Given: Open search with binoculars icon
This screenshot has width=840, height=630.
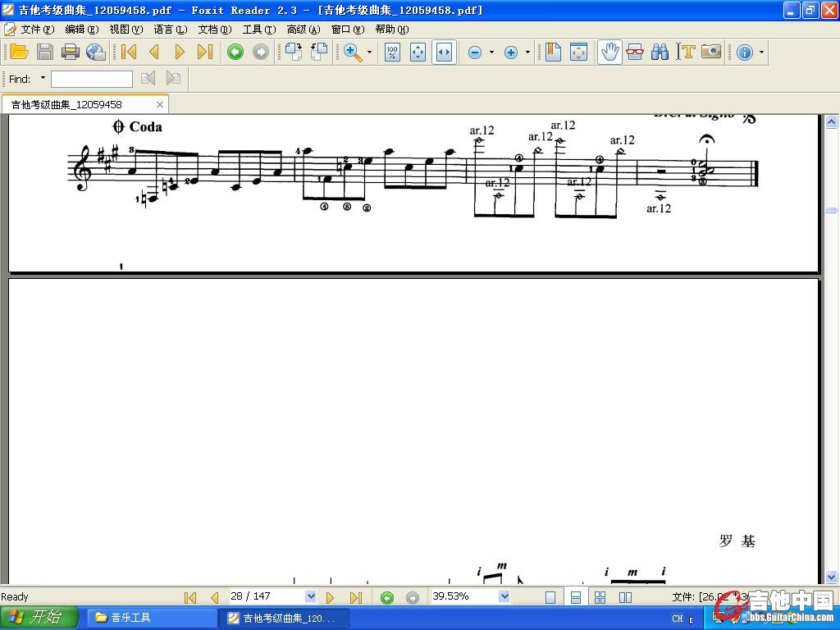Looking at the screenshot, I should (x=660, y=52).
